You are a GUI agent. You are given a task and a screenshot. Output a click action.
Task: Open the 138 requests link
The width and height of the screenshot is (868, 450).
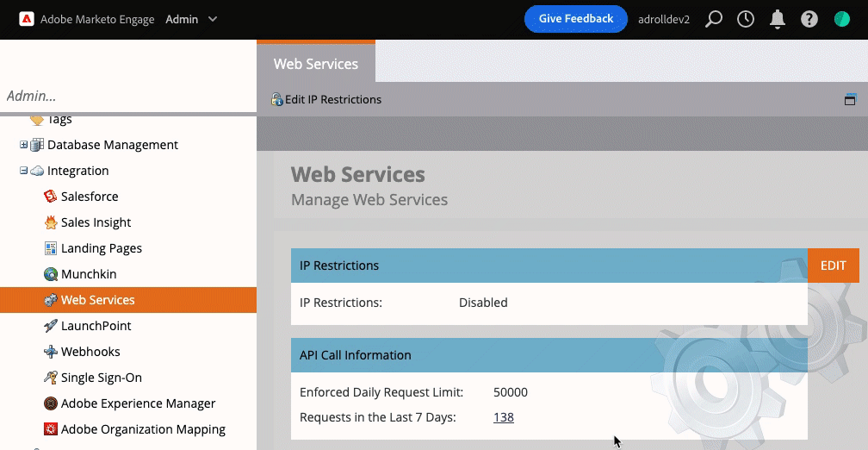pyautogui.click(x=504, y=417)
